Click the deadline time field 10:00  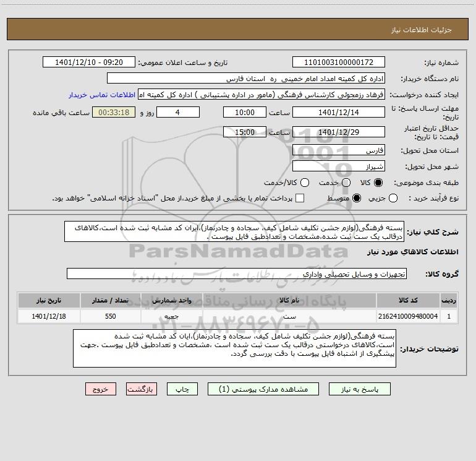(x=245, y=112)
